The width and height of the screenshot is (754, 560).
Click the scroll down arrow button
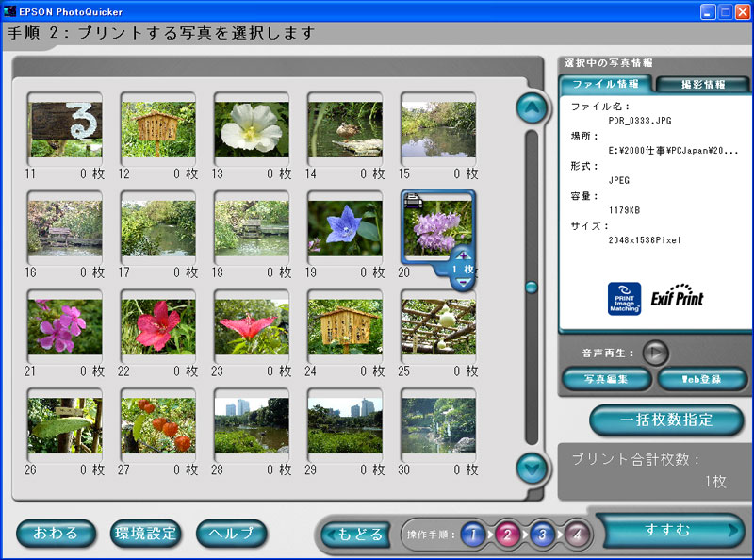(x=533, y=466)
